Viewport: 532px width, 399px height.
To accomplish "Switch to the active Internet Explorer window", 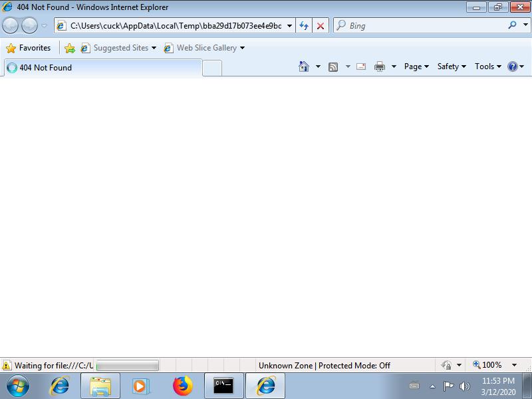I will (265, 386).
